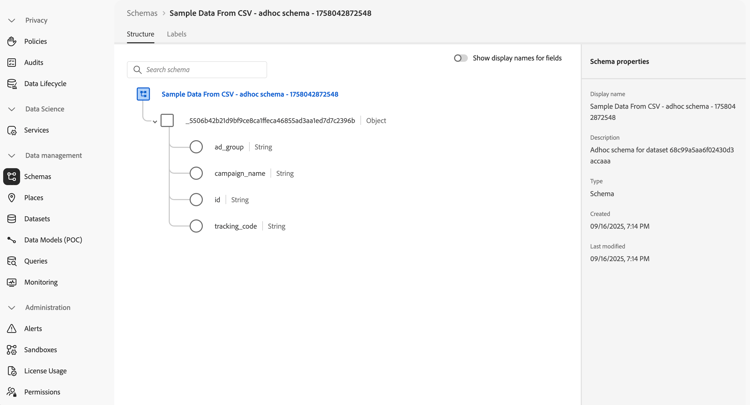This screenshot has width=750, height=405.
Task: Open the Sandboxes icon
Action: coord(11,350)
